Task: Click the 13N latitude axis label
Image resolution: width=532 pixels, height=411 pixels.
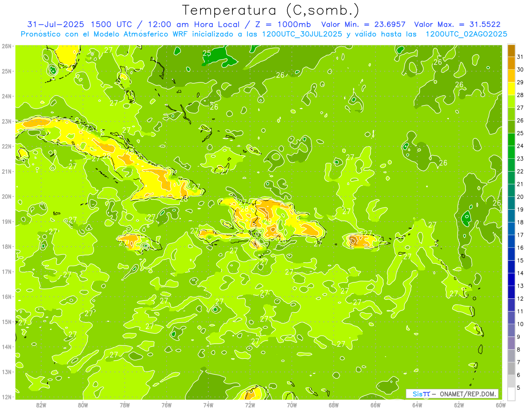Action: point(6,372)
